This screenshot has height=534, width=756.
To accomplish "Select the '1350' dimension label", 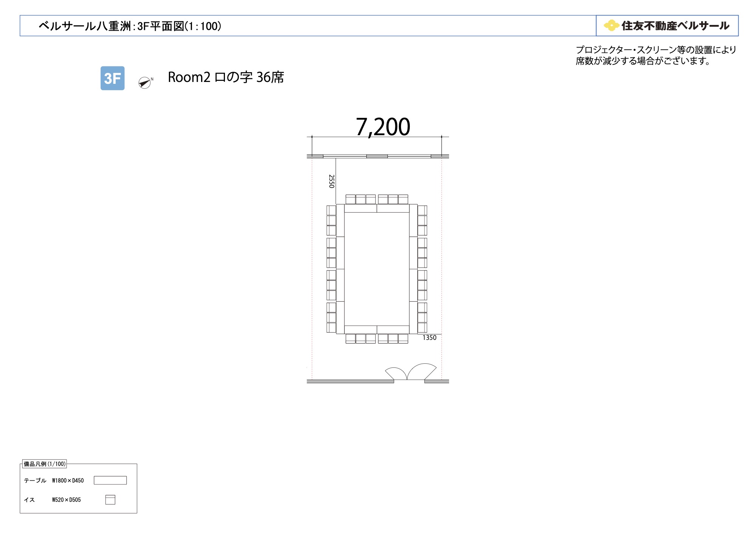I will coord(429,338).
